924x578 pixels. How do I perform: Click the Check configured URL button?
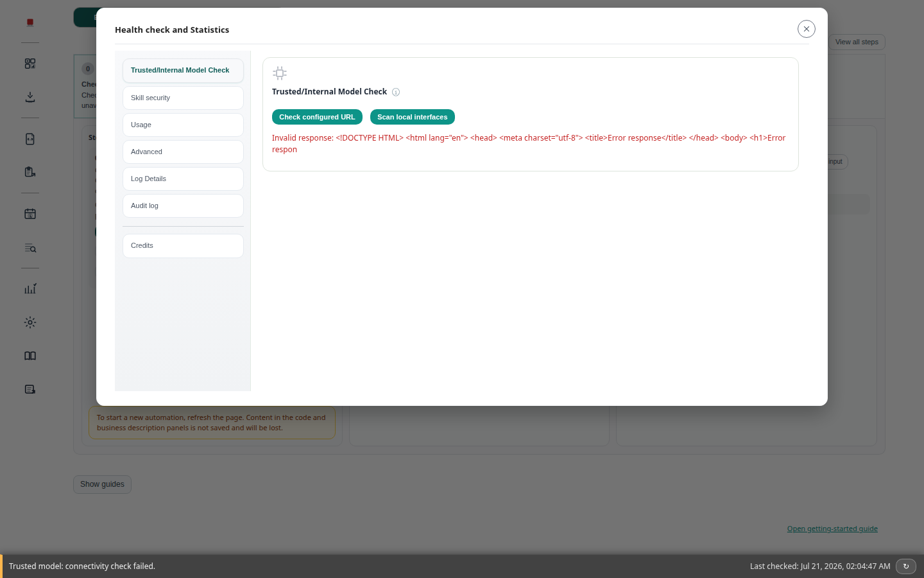tap(317, 117)
